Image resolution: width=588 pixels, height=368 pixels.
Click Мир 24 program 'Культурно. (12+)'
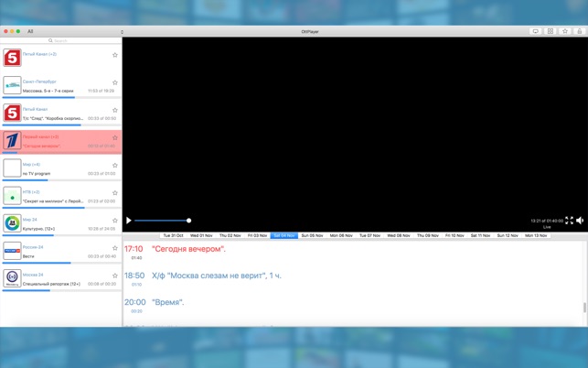38,229
